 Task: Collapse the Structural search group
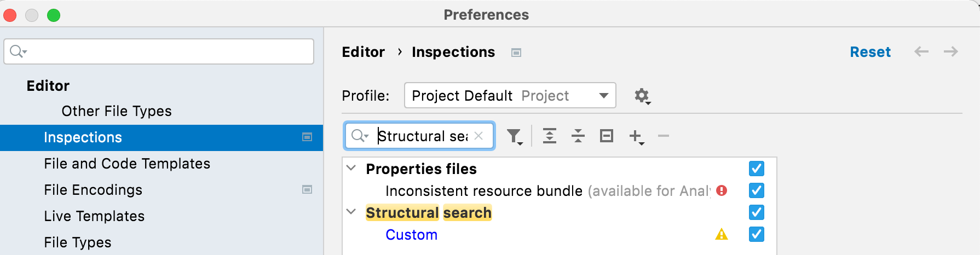[x=351, y=212]
